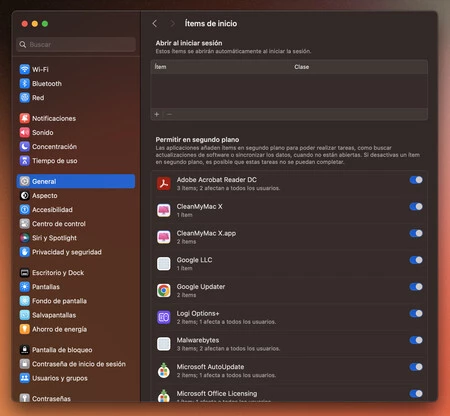Screen dimensions: 450x416
Task: Disable Google LLC background item
Action: click(416, 260)
